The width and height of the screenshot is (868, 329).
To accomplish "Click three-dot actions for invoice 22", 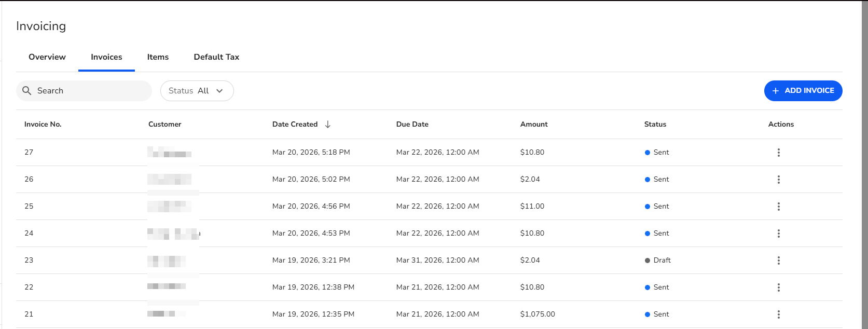I will [778, 287].
